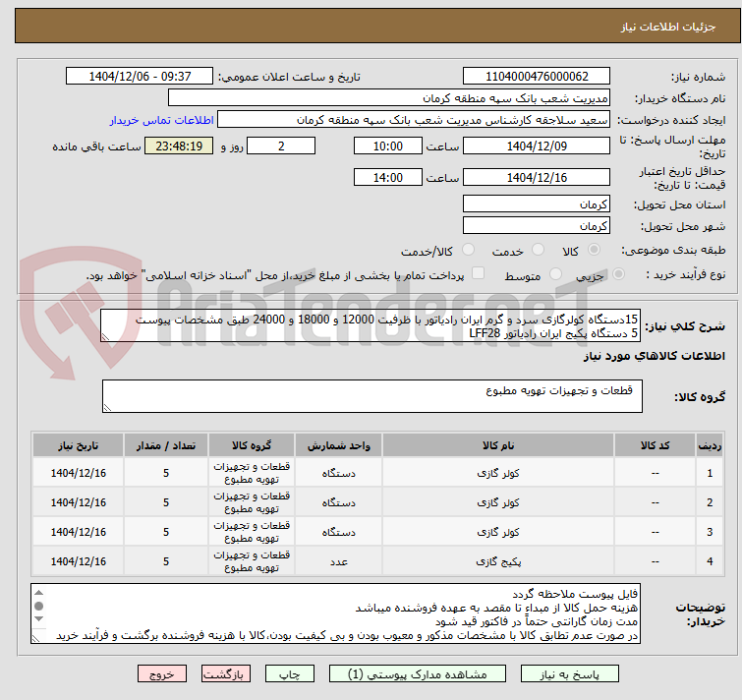Click the گروه کالا table column header
This screenshot has width=742, height=700.
(252, 445)
